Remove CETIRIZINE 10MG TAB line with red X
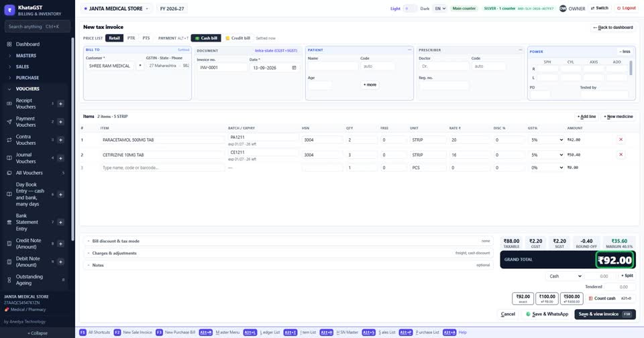 tap(621, 155)
